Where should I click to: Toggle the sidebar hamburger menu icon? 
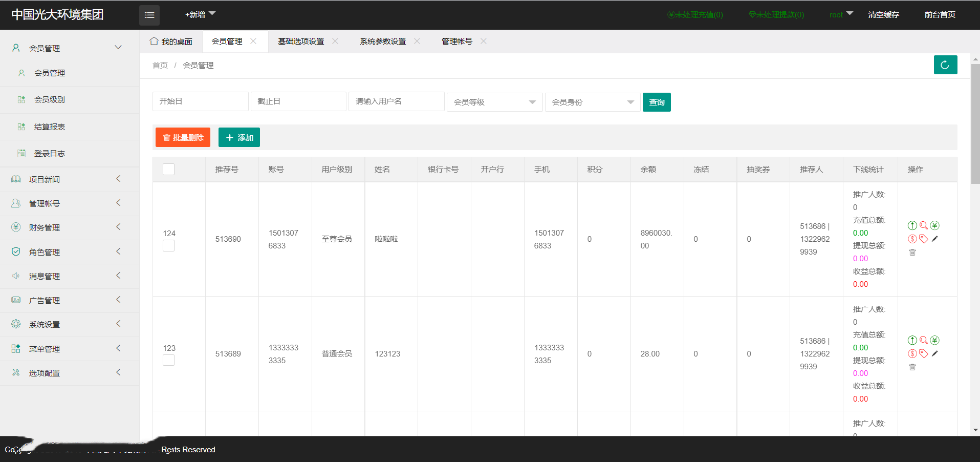pos(149,15)
